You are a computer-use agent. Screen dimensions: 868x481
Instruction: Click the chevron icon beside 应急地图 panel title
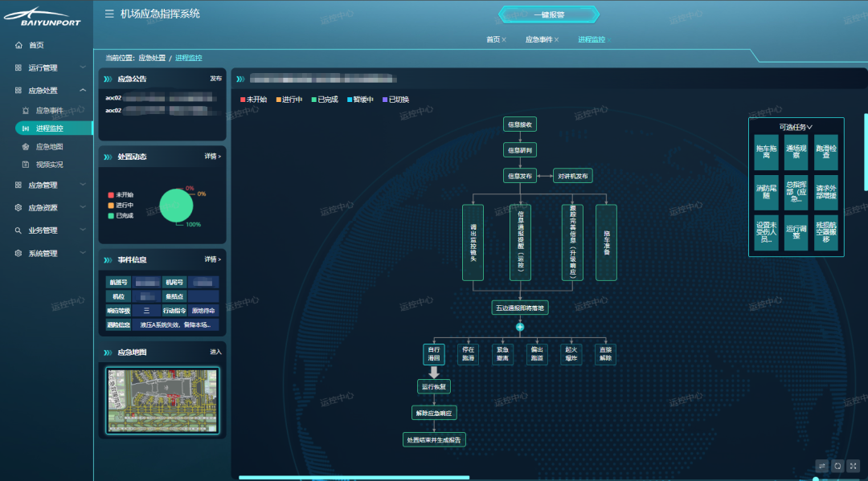pyautogui.click(x=108, y=353)
